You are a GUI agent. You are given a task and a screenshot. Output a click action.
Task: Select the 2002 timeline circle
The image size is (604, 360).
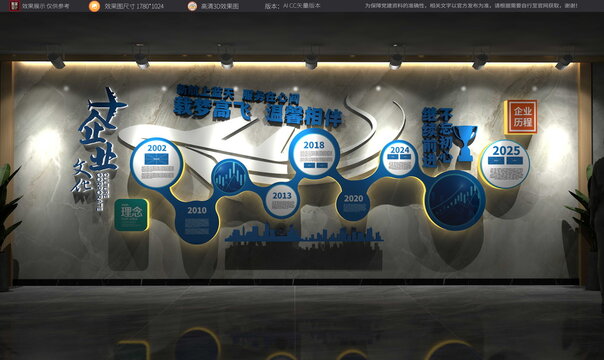tap(156, 163)
